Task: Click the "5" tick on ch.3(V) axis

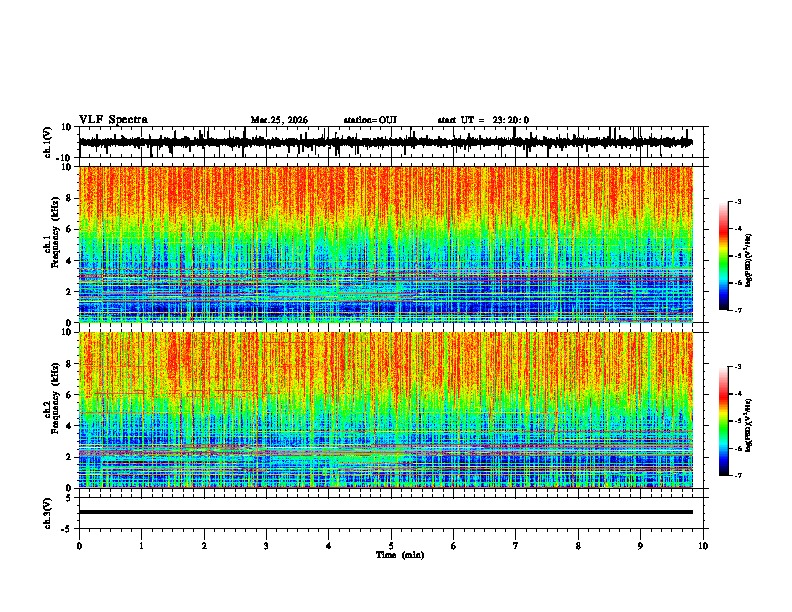Action: (x=70, y=497)
